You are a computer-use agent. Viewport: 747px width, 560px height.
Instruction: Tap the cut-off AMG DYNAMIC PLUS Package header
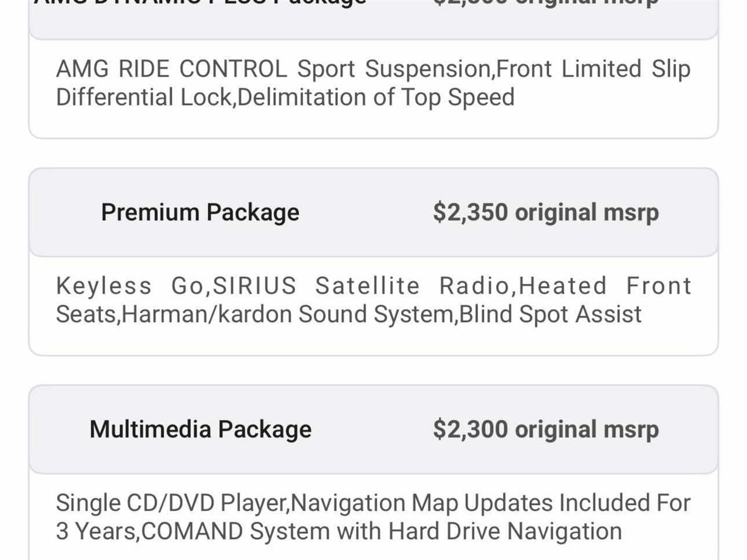coord(200,2)
